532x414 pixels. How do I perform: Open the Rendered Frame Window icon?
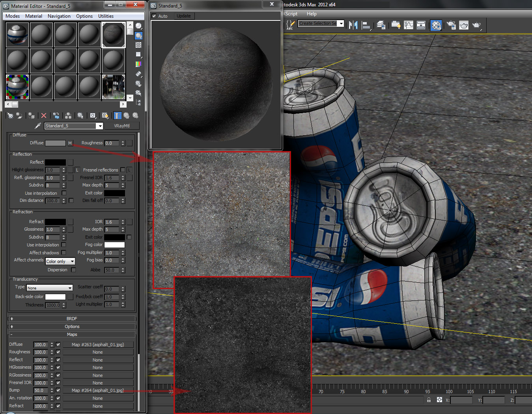pyautogui.click(x=464, y=25)
